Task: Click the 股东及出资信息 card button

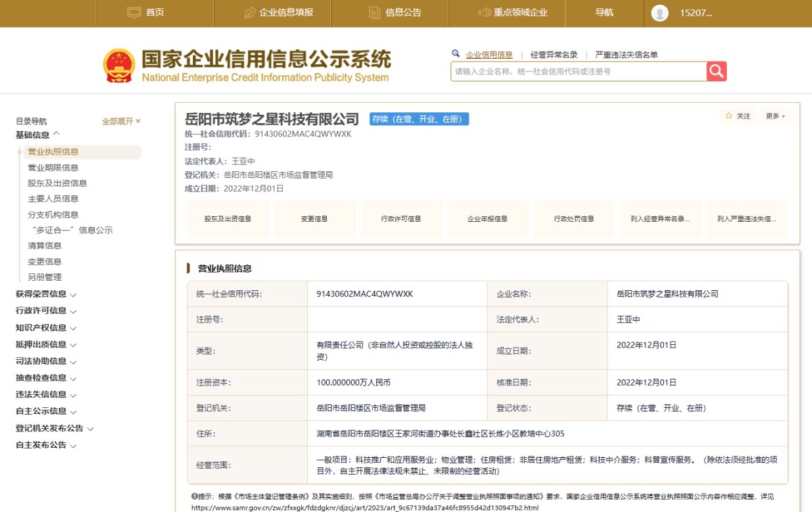Action: tap(227, 219)
